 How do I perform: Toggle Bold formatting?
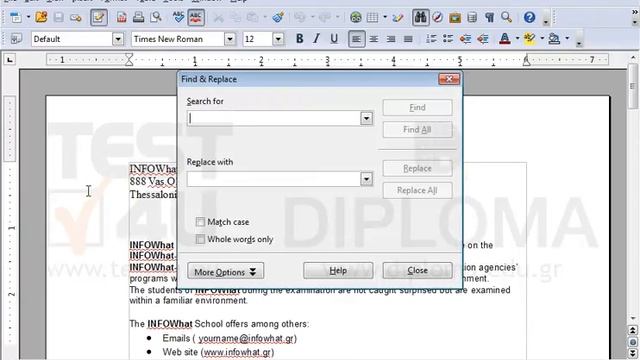[x=300, y=39]
